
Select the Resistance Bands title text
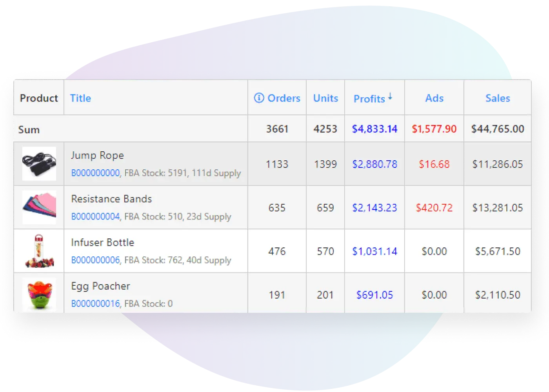click(111, 199)
